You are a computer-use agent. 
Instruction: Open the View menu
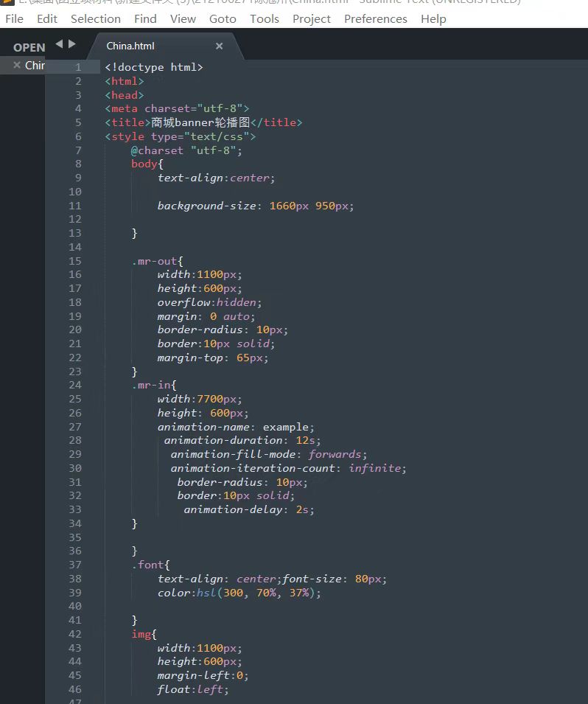pos(183,19)
